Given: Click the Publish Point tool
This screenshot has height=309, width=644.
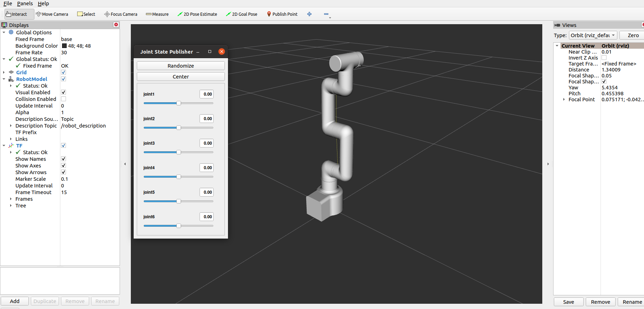Looking at the screenshot, I should click(x=282, y=14).
